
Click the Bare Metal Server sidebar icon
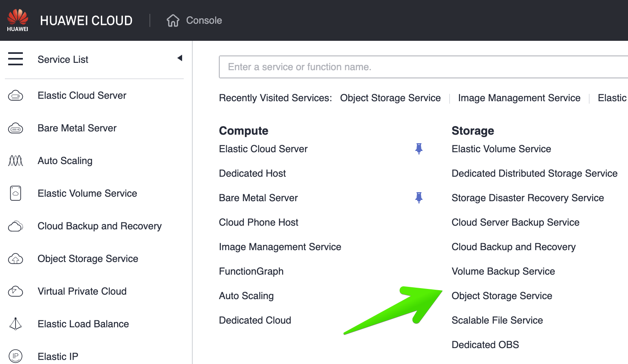pyautogui.click(x=16, y=128)
